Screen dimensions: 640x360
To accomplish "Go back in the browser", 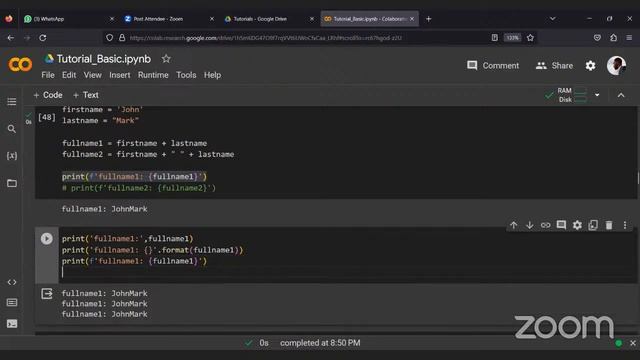I will point(11,38).
